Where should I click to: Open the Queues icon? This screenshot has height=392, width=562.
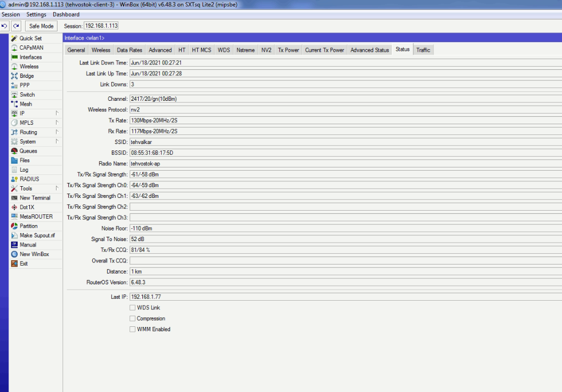click(14, 151)
